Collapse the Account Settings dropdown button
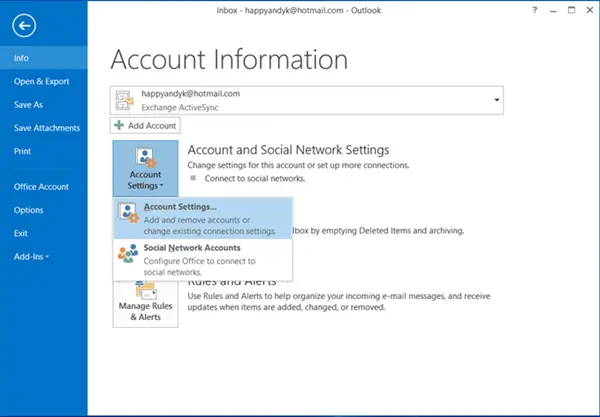 (x=145, y=168)
